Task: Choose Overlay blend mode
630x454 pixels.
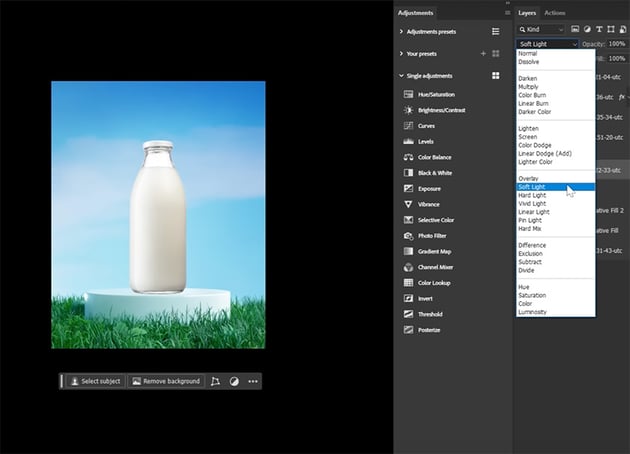Action: pos(555,178)
